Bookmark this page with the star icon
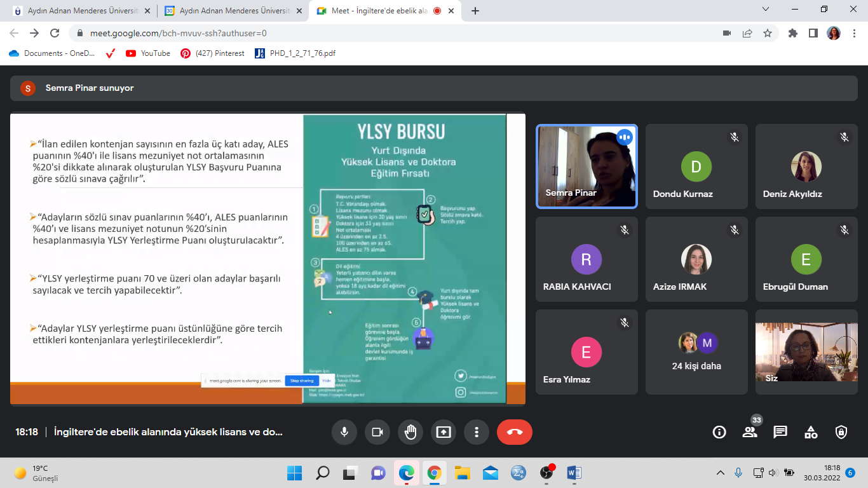The image size is (868, 488). click(x=768, y=33)
